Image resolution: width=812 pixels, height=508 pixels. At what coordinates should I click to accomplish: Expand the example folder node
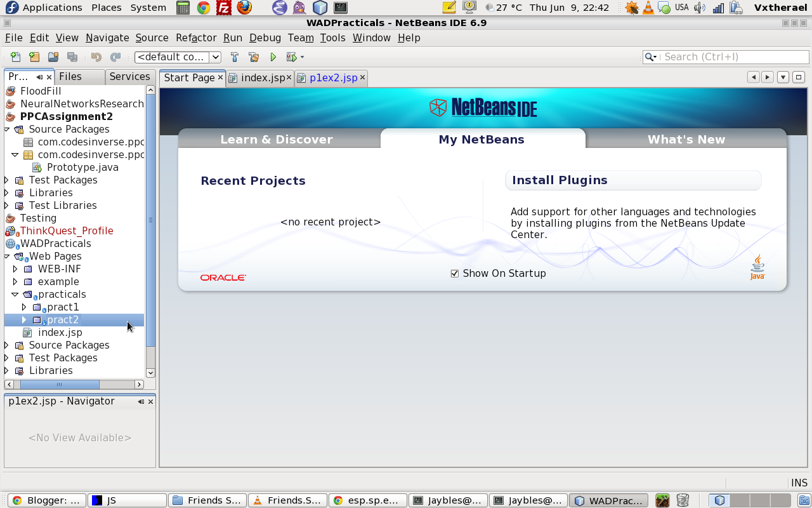tap(16, 281)
